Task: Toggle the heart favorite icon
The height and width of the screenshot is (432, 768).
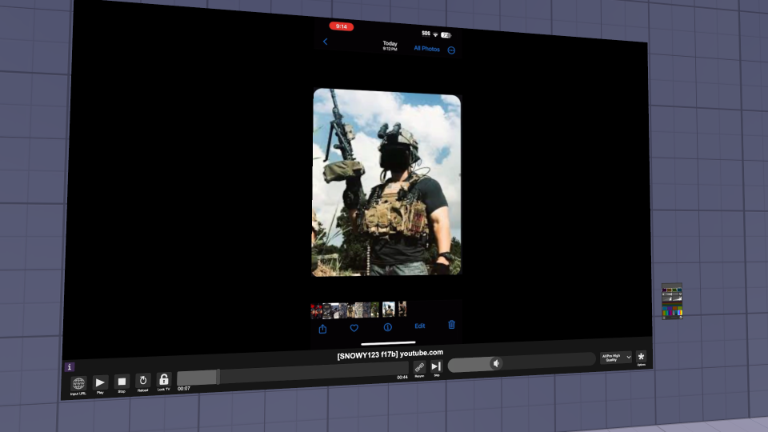Action: click(x=354, y=327)
